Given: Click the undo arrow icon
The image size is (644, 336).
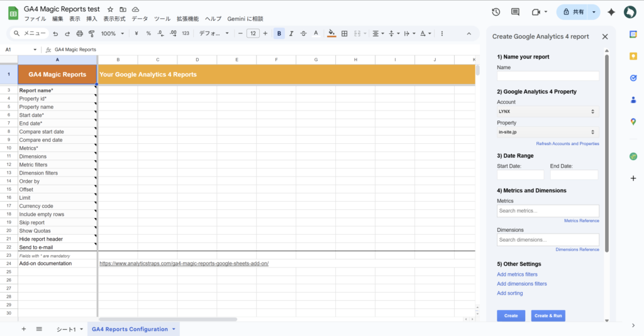Looking at the screenshot, I should click(55, 33).
